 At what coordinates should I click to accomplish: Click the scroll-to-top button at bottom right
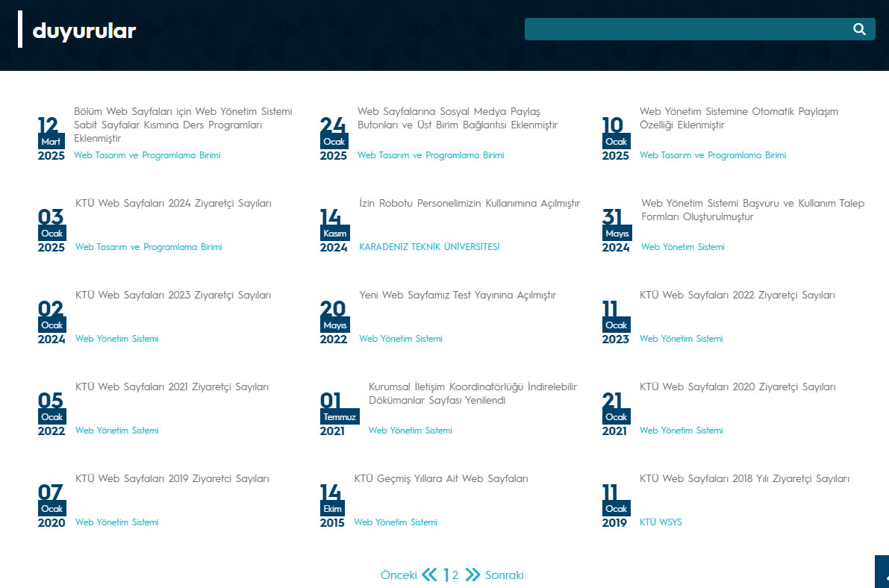[x=882, y=572]
